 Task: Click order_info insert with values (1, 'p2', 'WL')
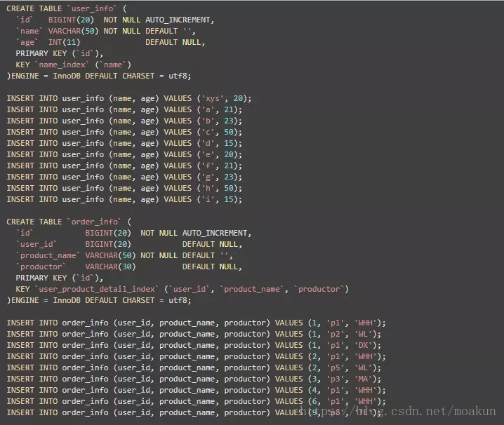tap(194, 334)
